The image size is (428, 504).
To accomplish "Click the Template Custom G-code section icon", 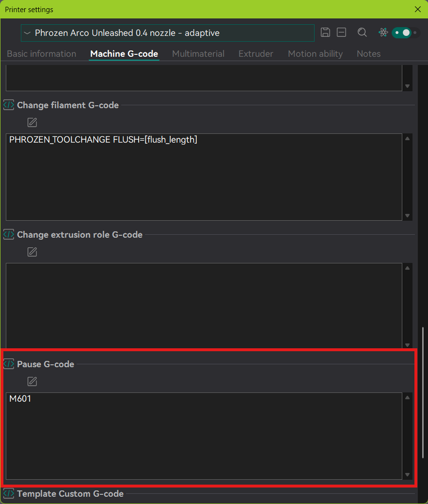I will pyautogui.click(x=9, y=493).
